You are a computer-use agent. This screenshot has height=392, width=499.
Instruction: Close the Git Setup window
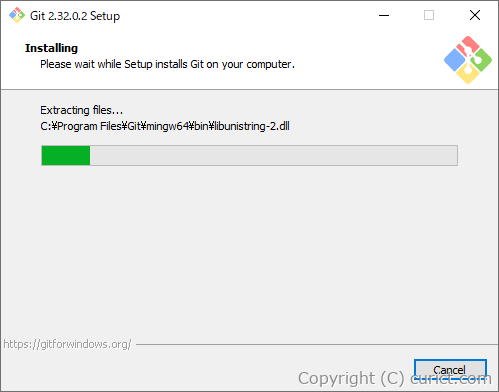475,15
